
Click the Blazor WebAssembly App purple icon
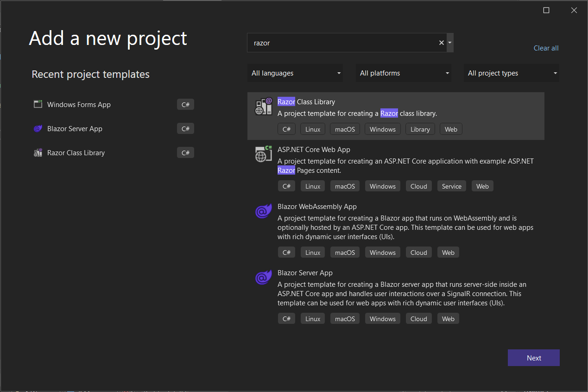(263, 211)
